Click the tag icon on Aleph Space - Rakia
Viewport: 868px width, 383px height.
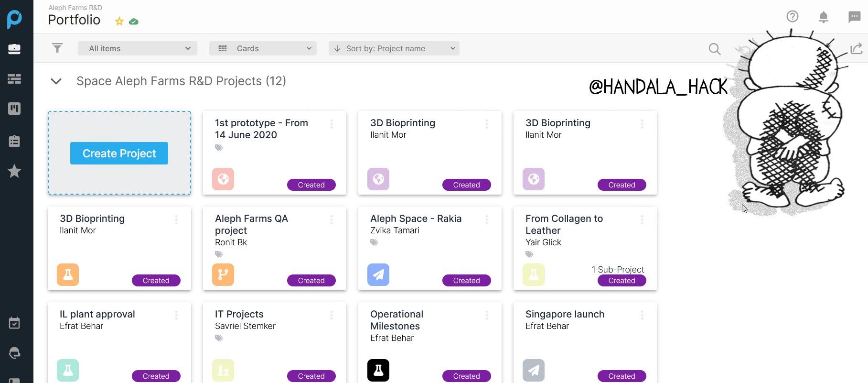coord(374,242)
